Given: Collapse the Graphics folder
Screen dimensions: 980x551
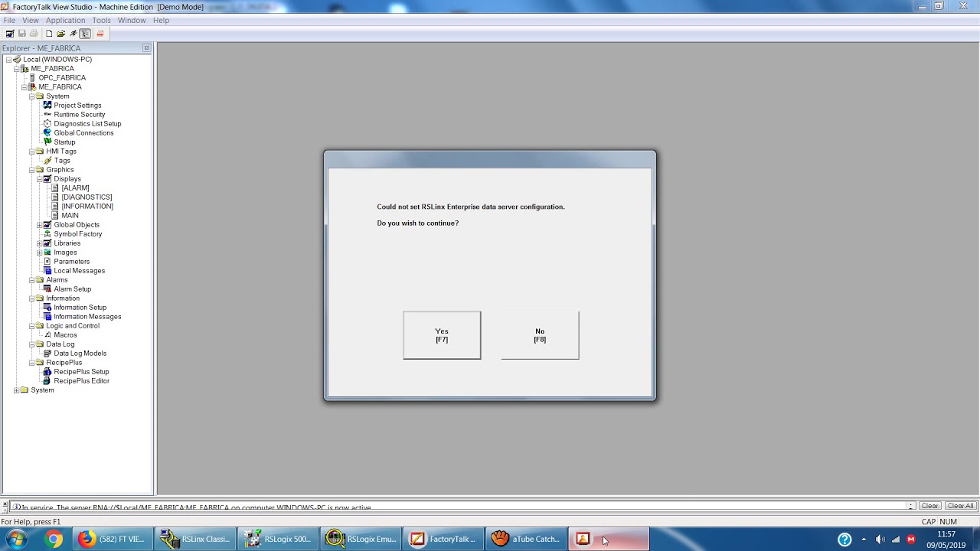Looking at the screenshot, I should 31,170.
